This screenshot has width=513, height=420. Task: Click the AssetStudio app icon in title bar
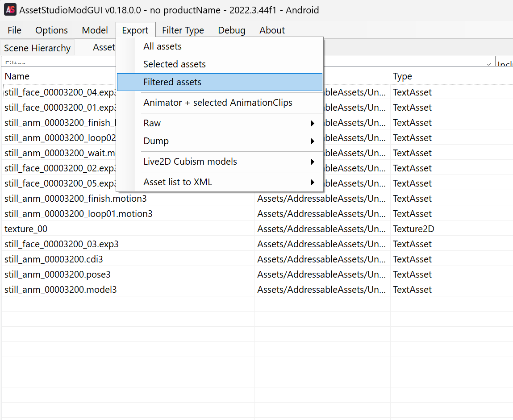coord(10,10)
